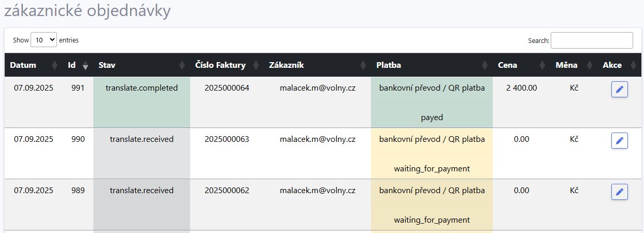This screenshot has height=233, width=644.
Task: Sort by Měna column header
Action: pos(589,65)
